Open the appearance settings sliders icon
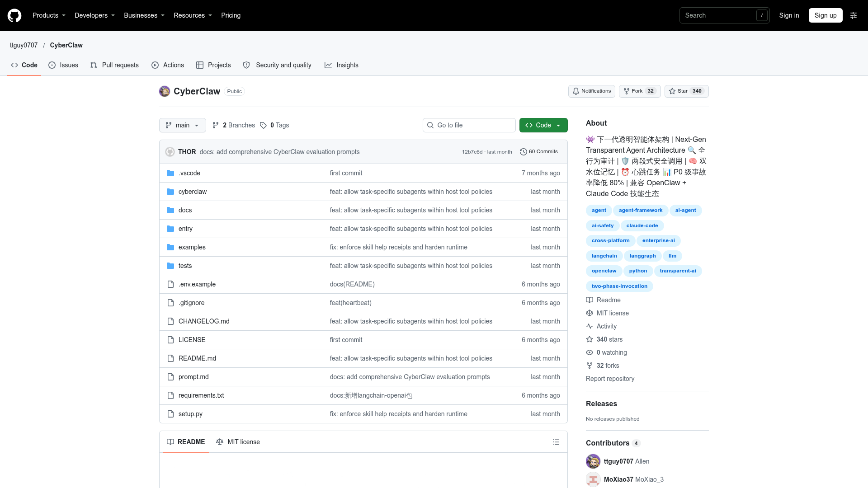Viewport: 868px width, 488px height. pyautogui.click(x=854, y=15)
